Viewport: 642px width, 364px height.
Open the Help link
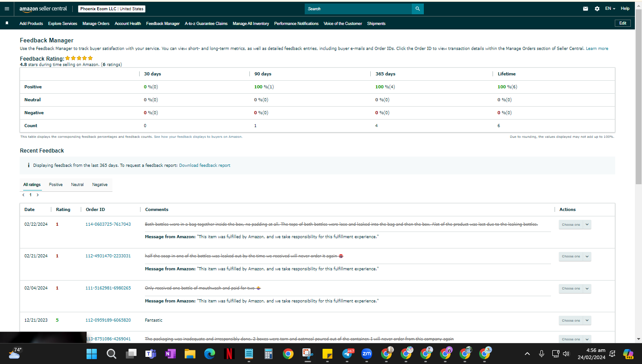coord(625,8)
